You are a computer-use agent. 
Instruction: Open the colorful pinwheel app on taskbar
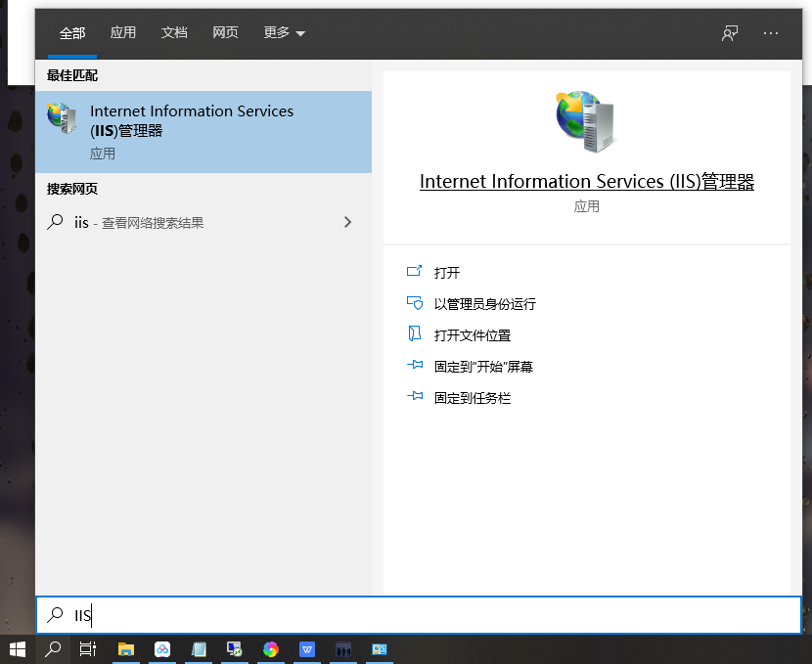tap(271, 649)
